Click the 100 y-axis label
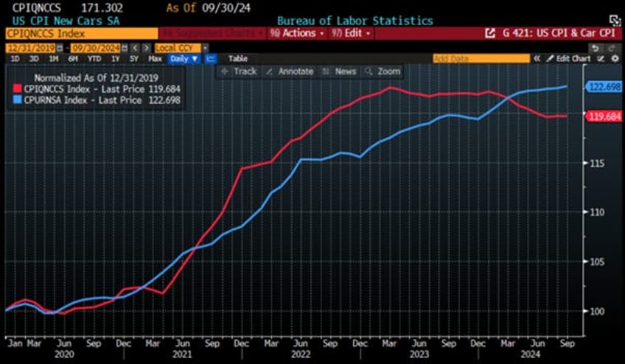625x364 pixels. (596, 311)
